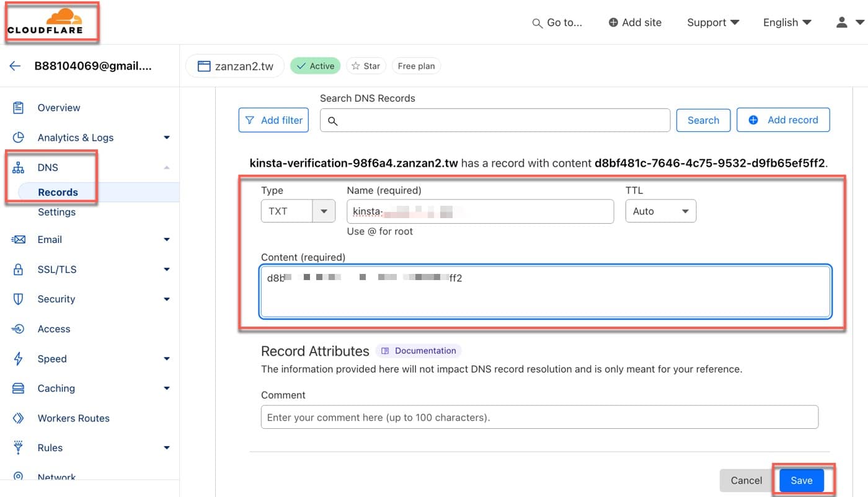Collapse the DNS section arrow

tap(167, 167)
